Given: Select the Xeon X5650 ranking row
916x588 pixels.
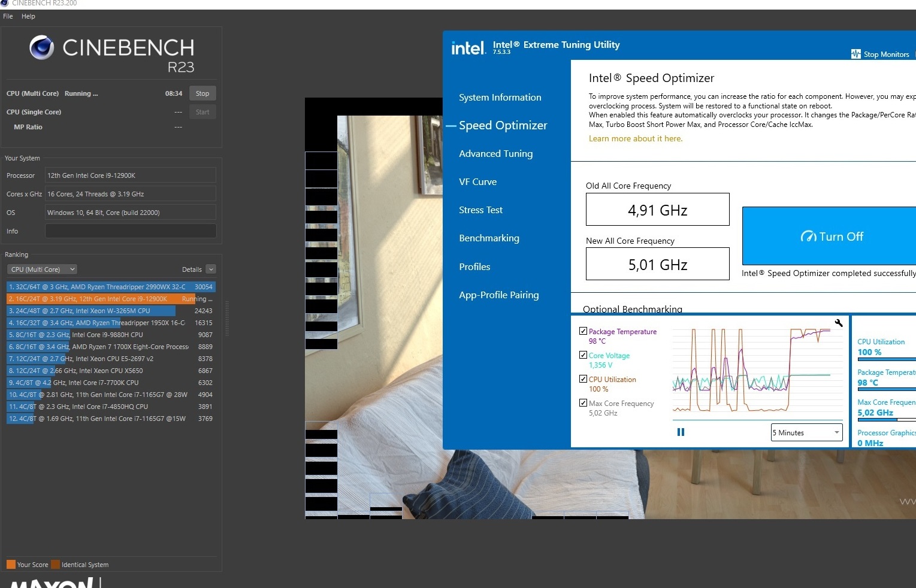Looking at the screenshot, I should pyautogui.click(x=111, y=371).
